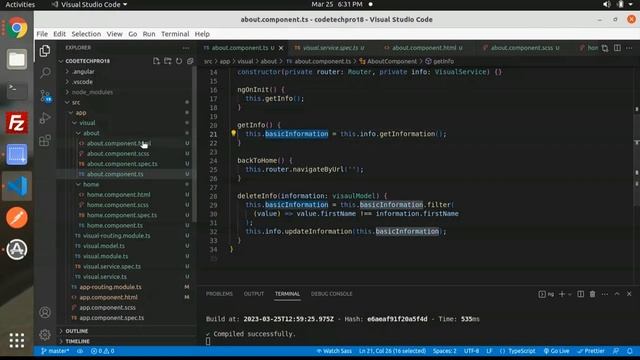Open the terminal launch profile dropdown
Screen dimensions: 640x360
pyautogui.click(x=570, y=294)
